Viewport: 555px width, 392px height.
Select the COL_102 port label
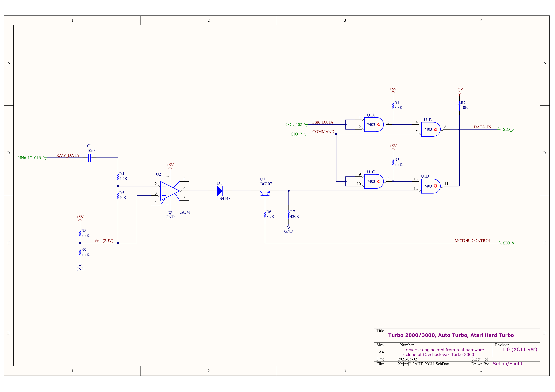pos(293,125)
